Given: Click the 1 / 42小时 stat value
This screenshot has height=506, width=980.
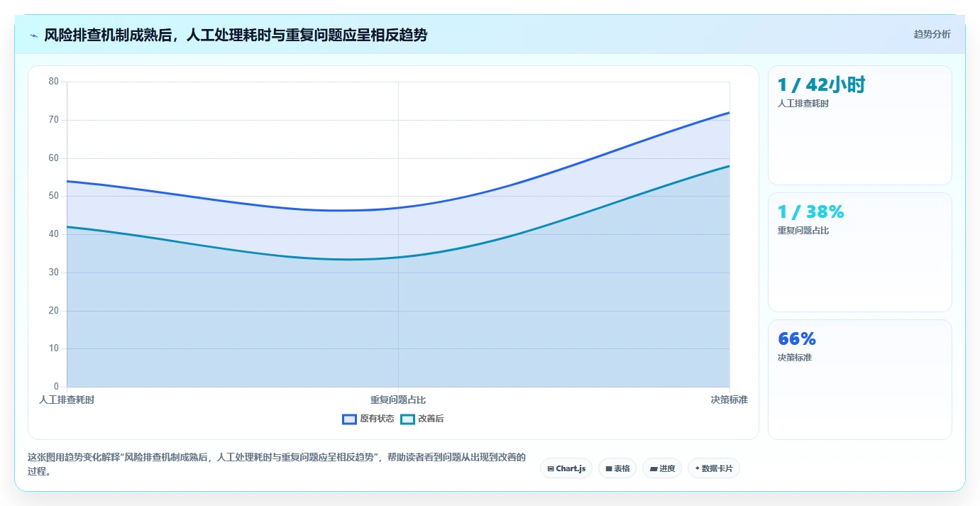Looking at the screenshot, I should pyautogui.click(x=821, y=85).
